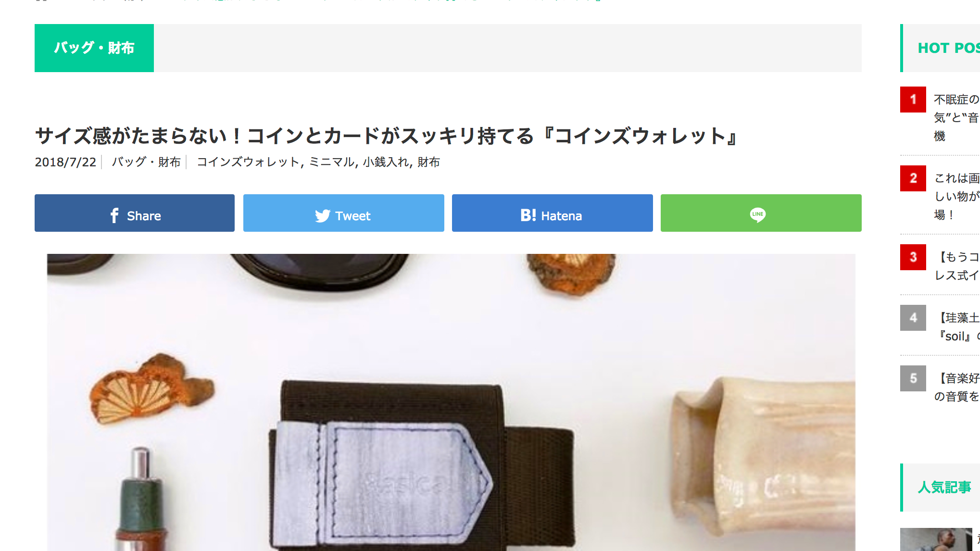Image resolution: width=980 pixels, height=551 pixels.
Task: Click the Twitter bird icon
Action: pos(323,216)
